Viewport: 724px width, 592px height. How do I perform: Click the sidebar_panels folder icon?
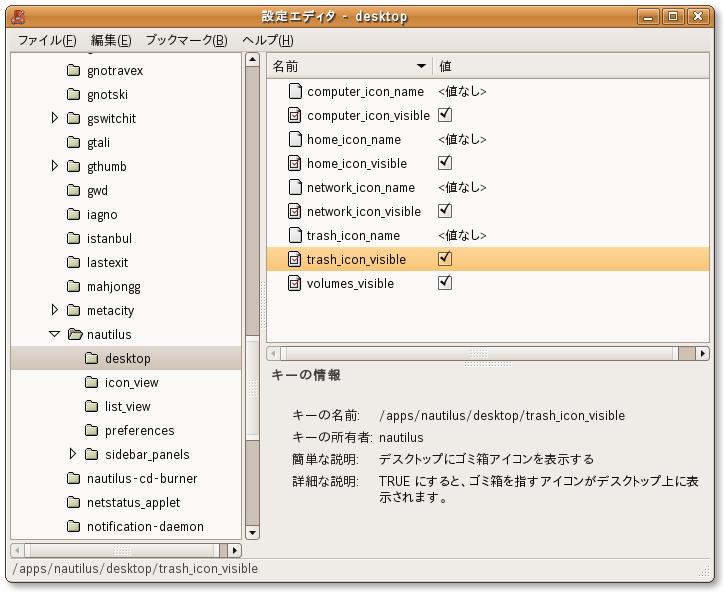[91, 454]
